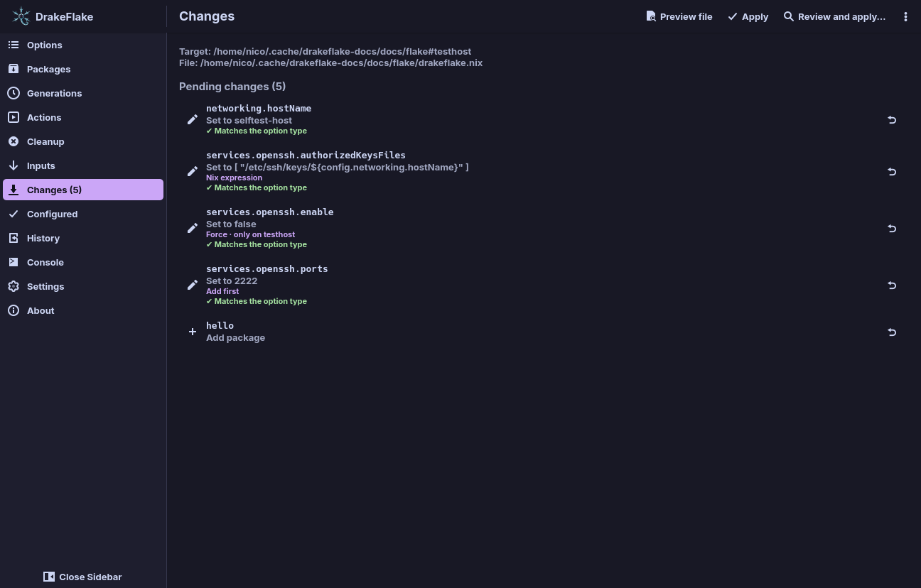Select Actions in the sidebar
921x588 pixels.
click(x=83, y=117)
